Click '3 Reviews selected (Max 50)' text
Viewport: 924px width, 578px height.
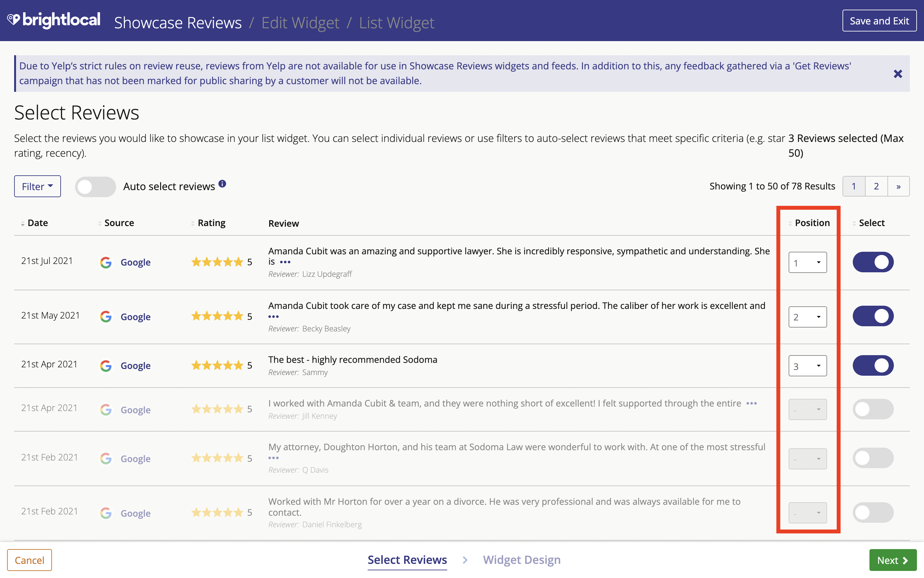846,146
